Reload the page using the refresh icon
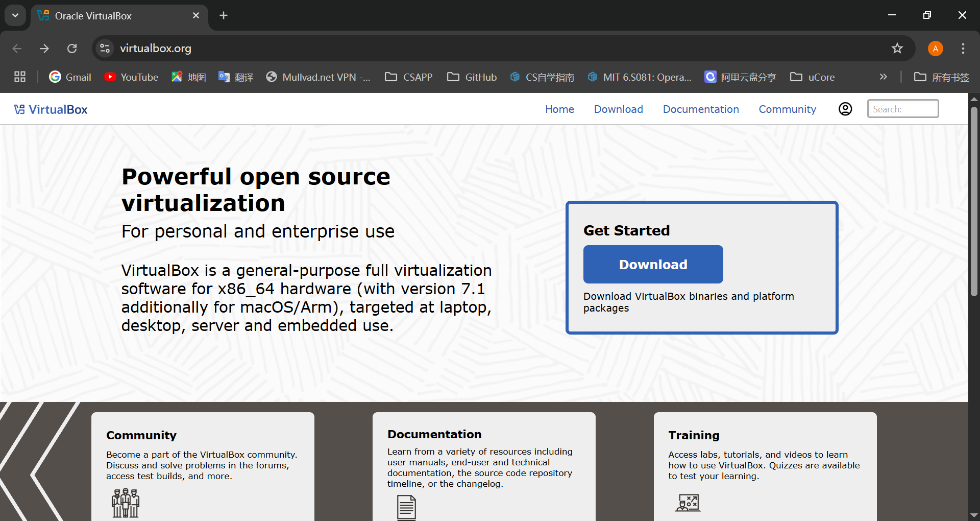The width and height of the screenshot is (980, 521). coord(72,49)
